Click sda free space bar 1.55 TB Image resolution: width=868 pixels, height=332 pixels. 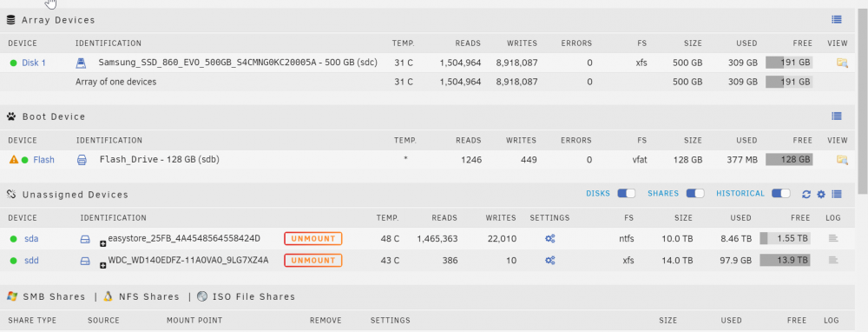point(785,239)
